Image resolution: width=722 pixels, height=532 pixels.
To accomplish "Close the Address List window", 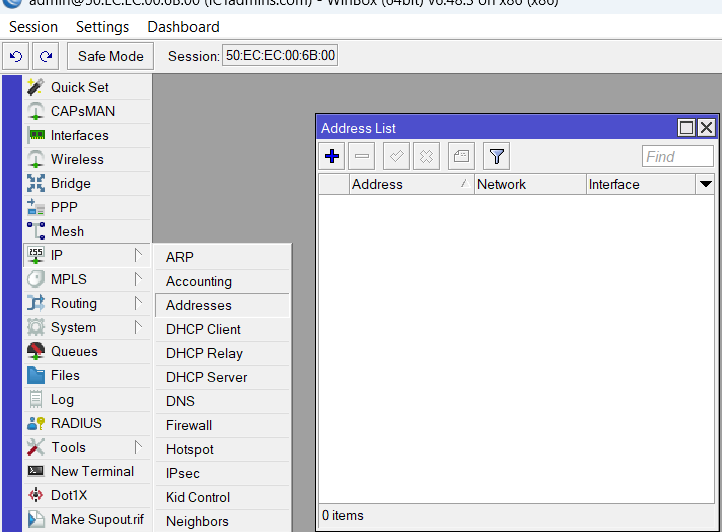I will pos(706,128).
